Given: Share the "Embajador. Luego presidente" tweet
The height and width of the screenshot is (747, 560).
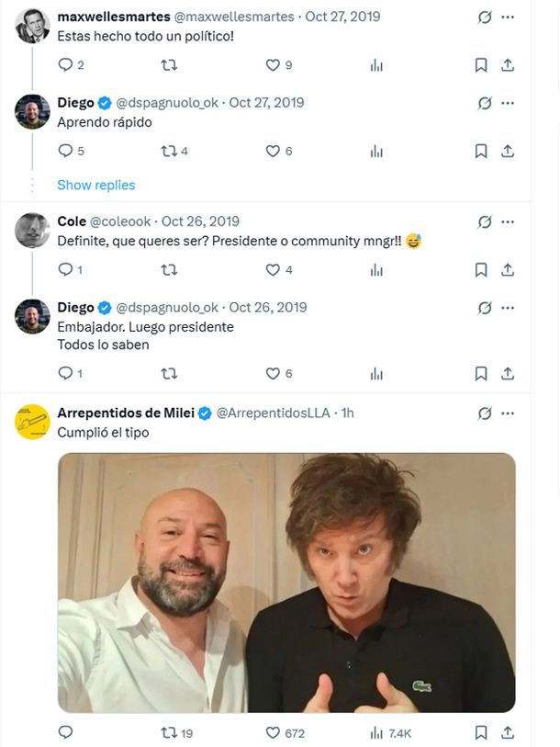Looking at the screenshot, I should tap(508, 374).
